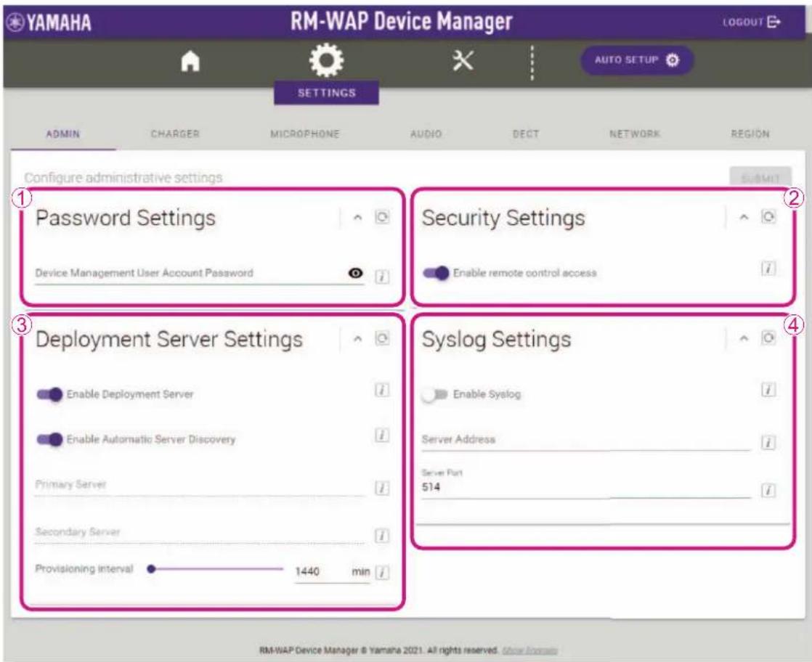Viewport: 812px width, 662px height.
Task: Reset Syslog Settings with refresh icon
Action: (x=768, y=338)
